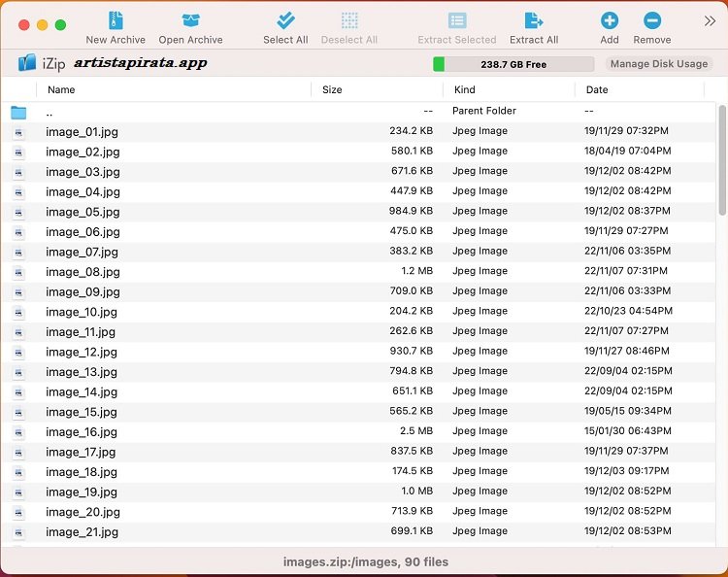The width and height of the screenshot is (728, 577).
Task: Click the iZip logo icon
Action: tap(27, 62)
